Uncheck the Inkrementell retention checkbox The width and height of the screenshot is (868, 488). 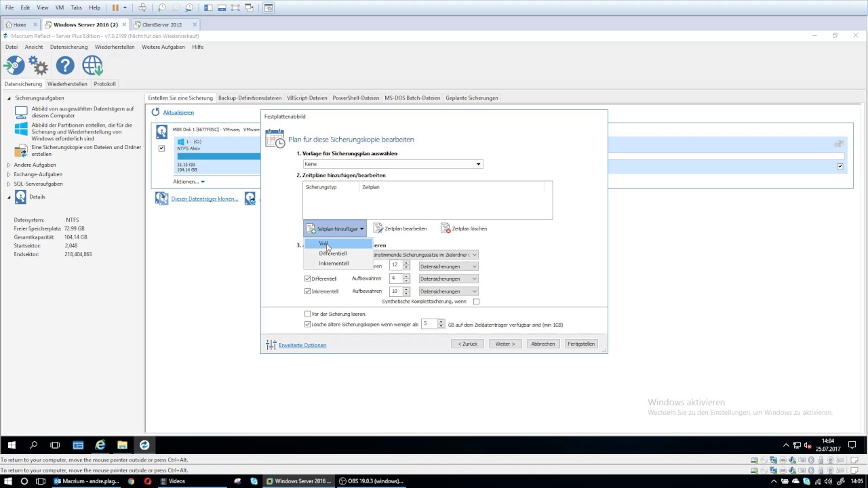[x=308, y=291]
